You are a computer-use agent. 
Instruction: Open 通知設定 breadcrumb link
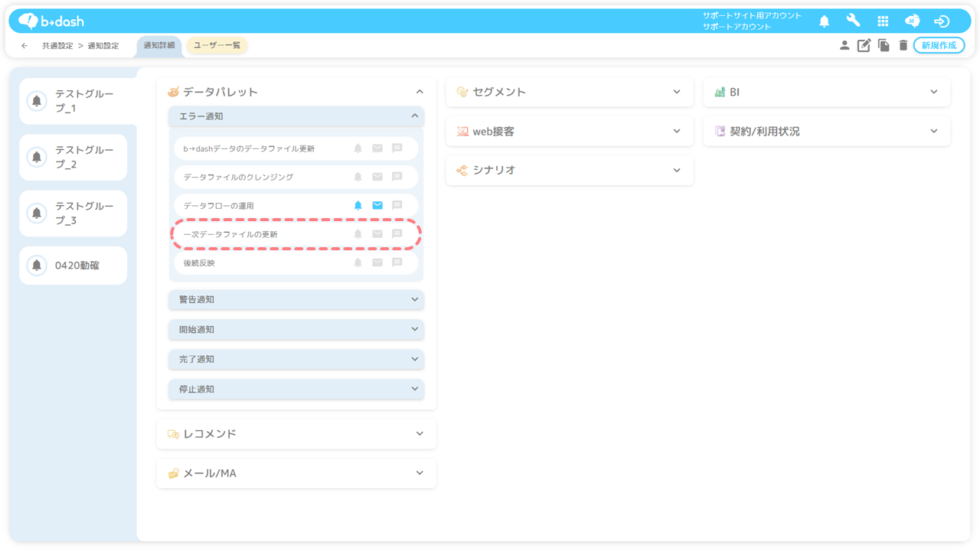[103, 46]
